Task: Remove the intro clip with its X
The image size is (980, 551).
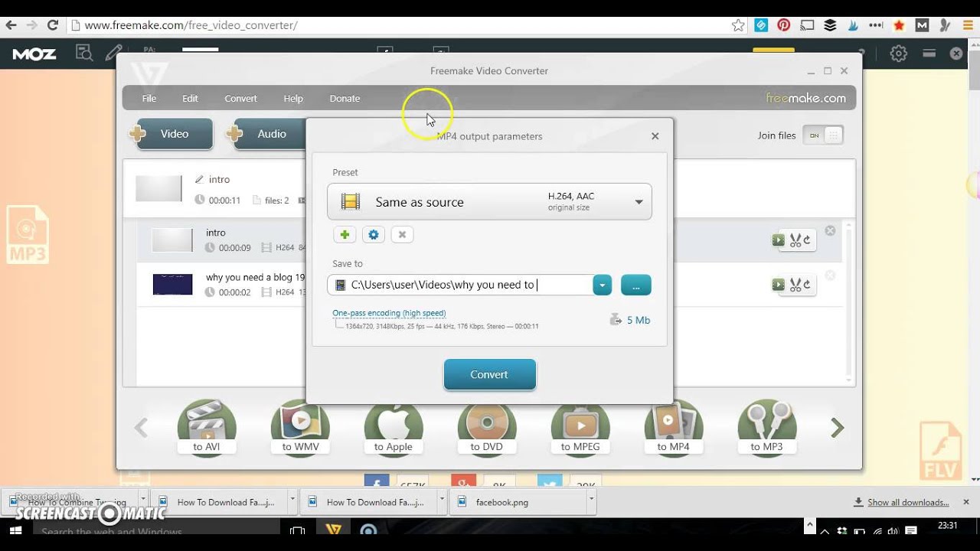Action: tap(830, 230)
